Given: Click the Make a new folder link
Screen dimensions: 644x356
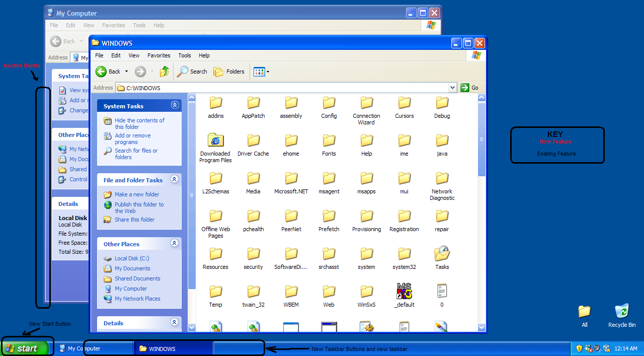Looking at the screenshot, I should [x=136, y=194].
